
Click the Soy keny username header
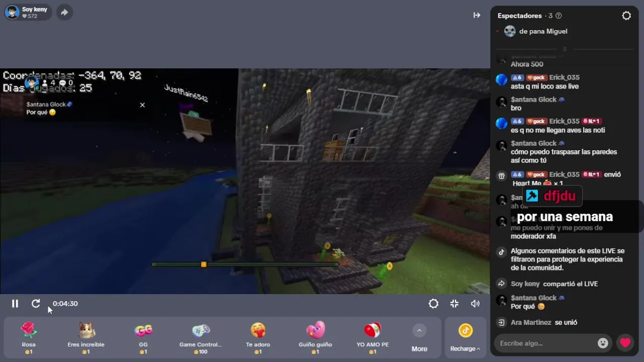click(x=35, y=9)
